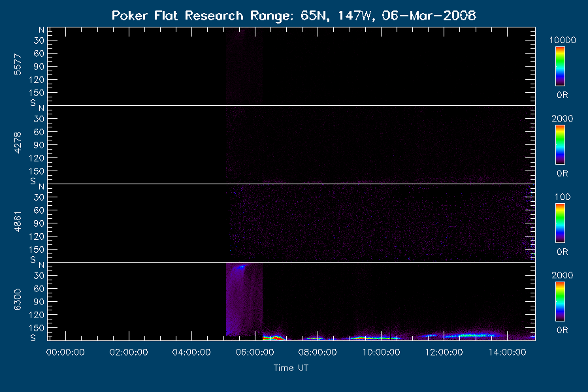Select the 4861 wavelength axis label

[x=18, y=221]
